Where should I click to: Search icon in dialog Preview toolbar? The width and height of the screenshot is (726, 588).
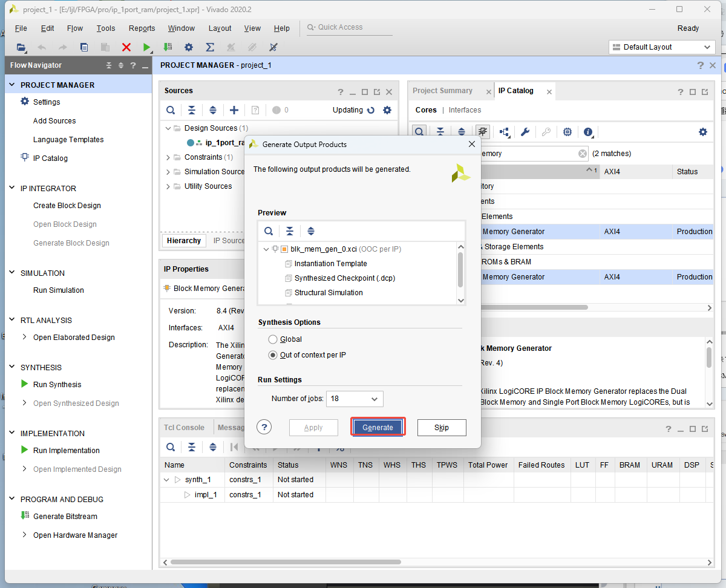[x=269, y=231]
